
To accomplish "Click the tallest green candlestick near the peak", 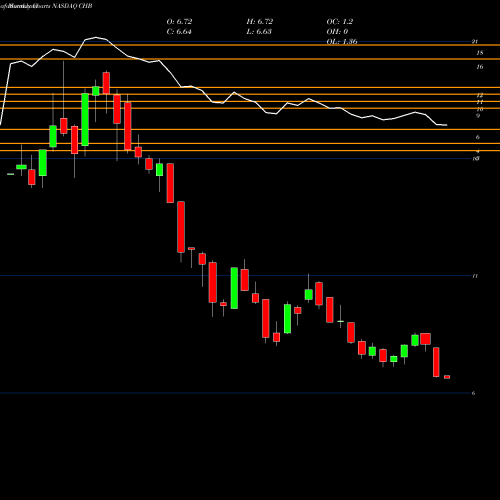I will [85, 120].
